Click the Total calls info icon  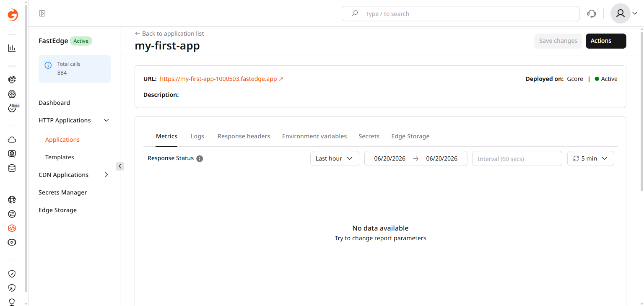click(48, 65)
